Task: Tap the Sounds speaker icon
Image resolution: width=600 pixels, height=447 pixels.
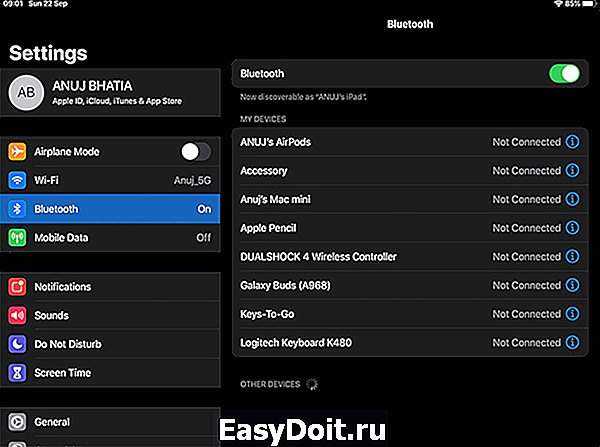Action: [17, 315]
